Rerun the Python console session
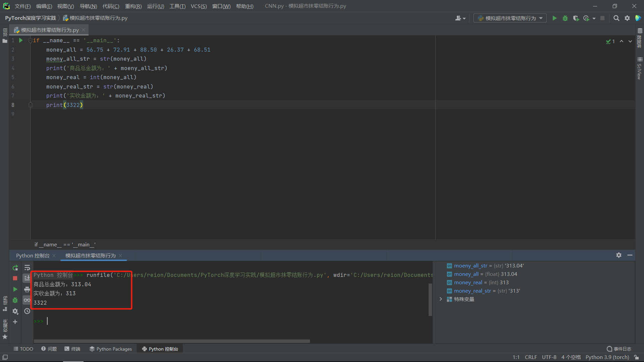Viewport: 644px width, 362px height. pos(15,268)
